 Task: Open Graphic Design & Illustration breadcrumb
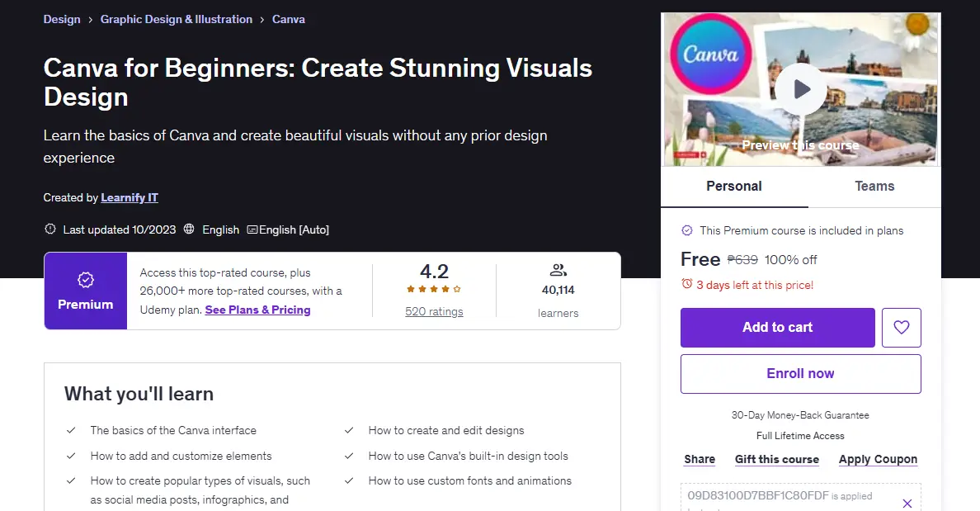click(x=177, y=19)
